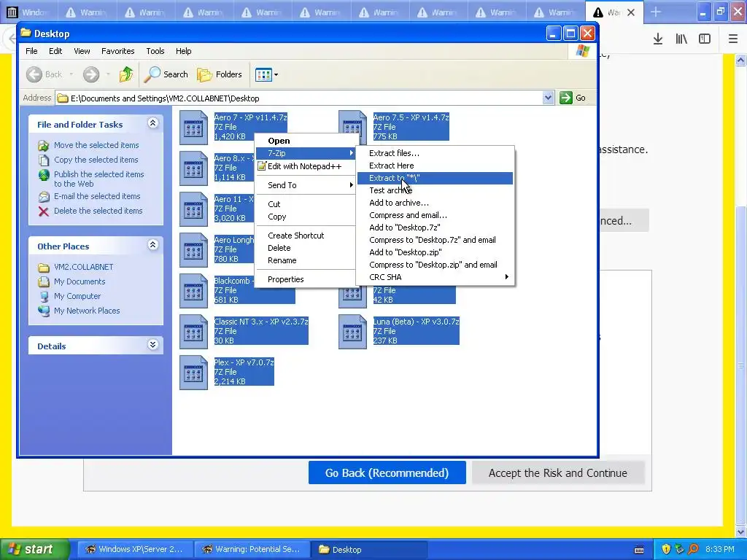The image size is (747, 560).
Task: Open the Favorites menu
Action: point(117,51)
